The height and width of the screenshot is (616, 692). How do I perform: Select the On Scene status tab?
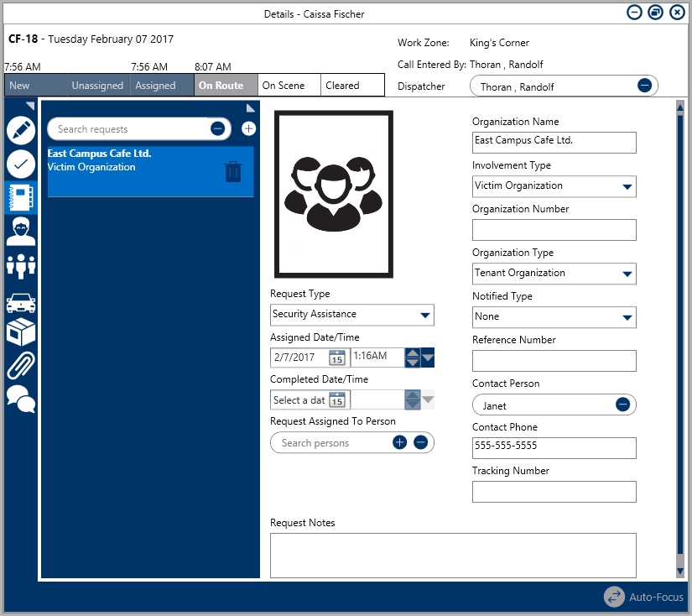point(289,86)
